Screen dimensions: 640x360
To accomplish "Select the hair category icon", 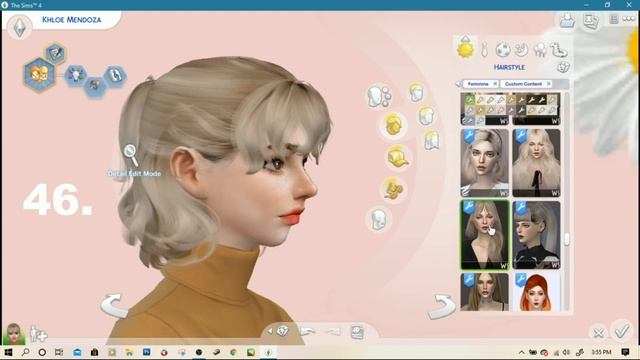I will 393,124.
